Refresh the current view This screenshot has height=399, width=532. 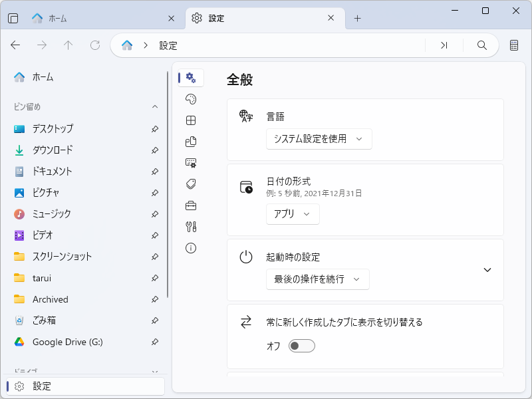[95, 45]
